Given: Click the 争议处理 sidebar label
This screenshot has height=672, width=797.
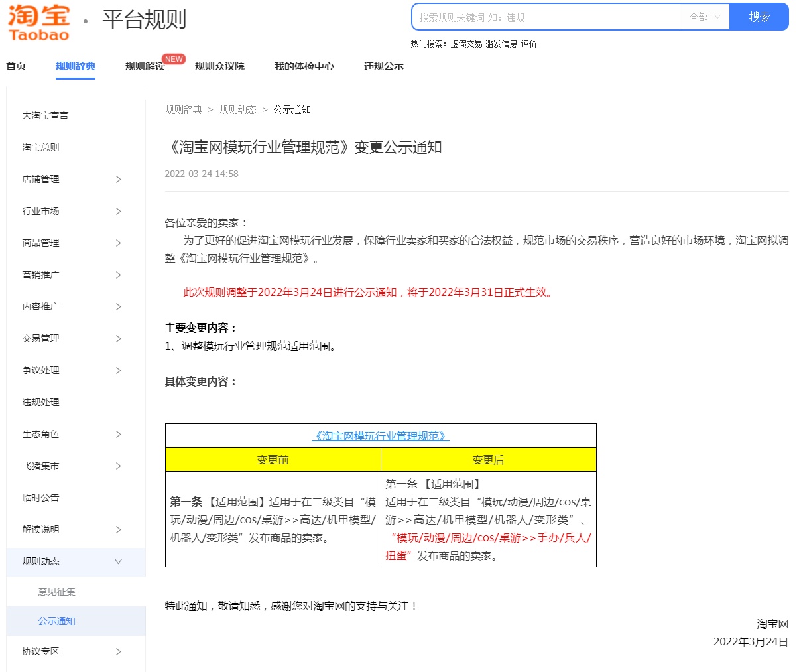Looking at the screenshot, I should tap(40, 370).
